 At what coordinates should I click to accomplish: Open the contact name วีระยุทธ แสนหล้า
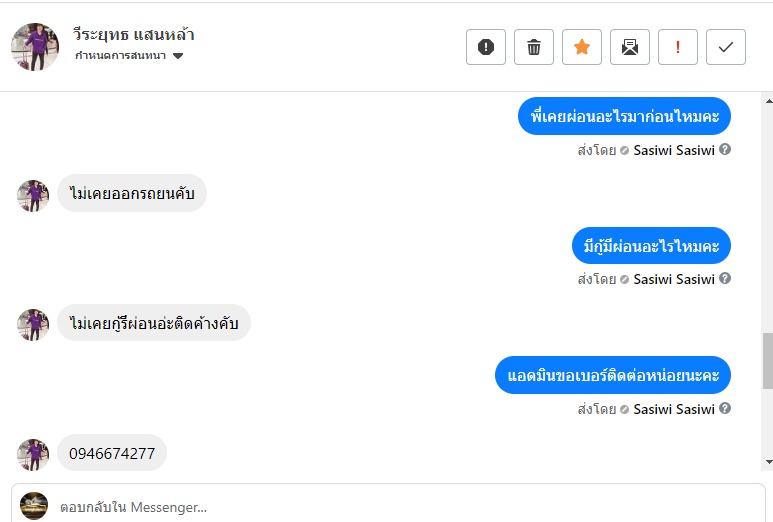134,35
